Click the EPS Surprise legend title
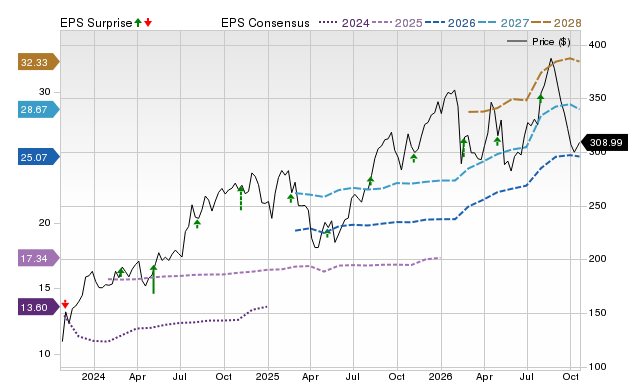Screen dimensions: 640x382 pos(96,23)
